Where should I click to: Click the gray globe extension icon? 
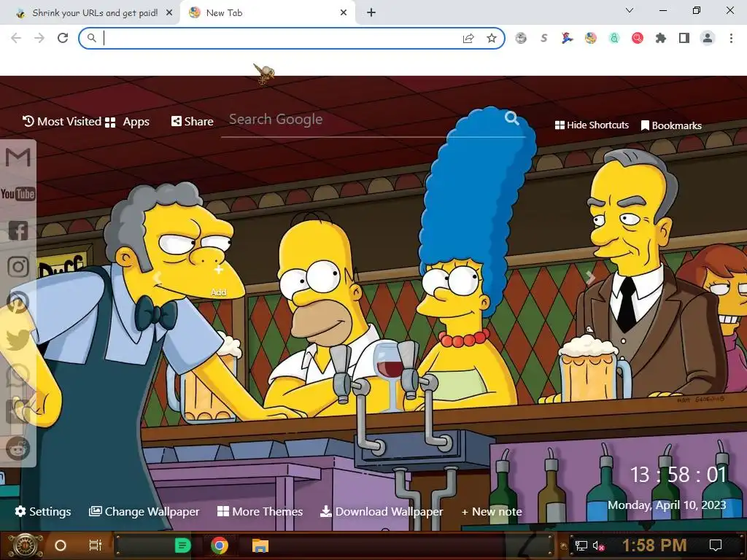521,38
